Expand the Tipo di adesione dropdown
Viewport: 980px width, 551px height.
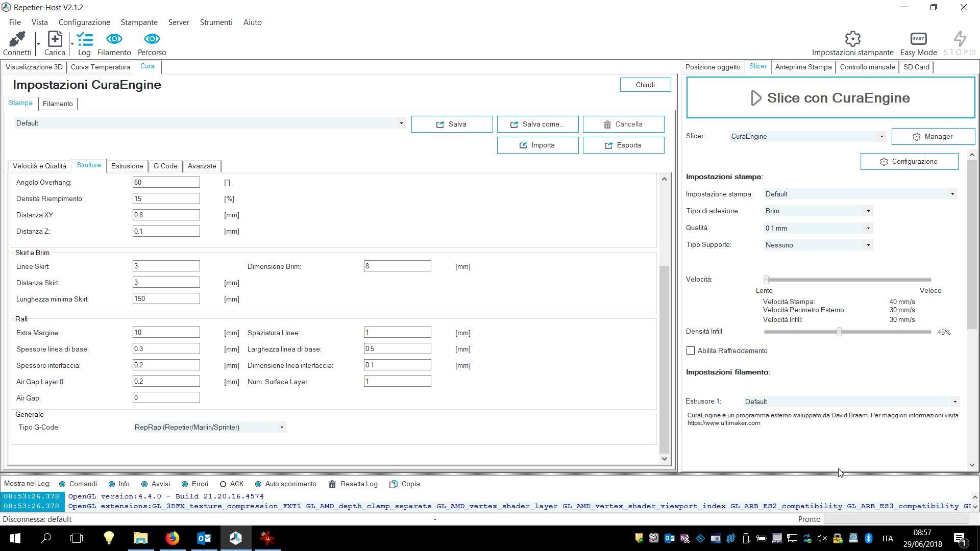[x=868, y=211]
